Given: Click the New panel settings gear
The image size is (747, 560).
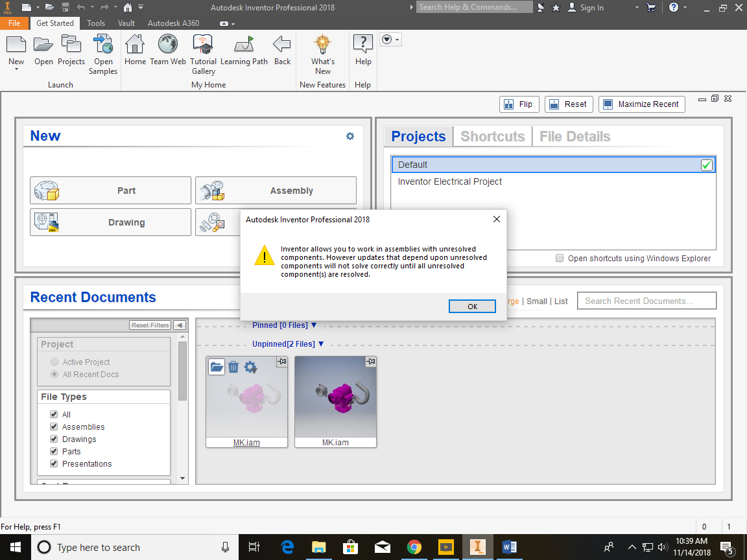Looking at the screenshot, I should pos(350,136).
